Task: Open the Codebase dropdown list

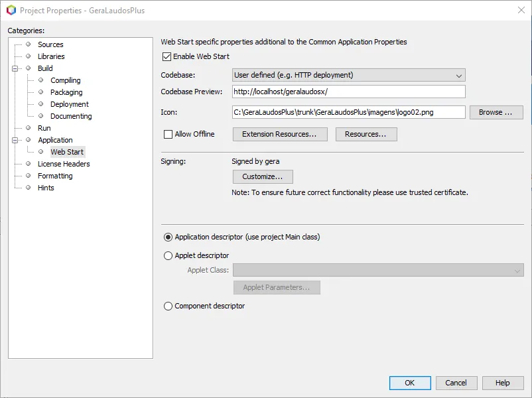Action: [349, 75]
